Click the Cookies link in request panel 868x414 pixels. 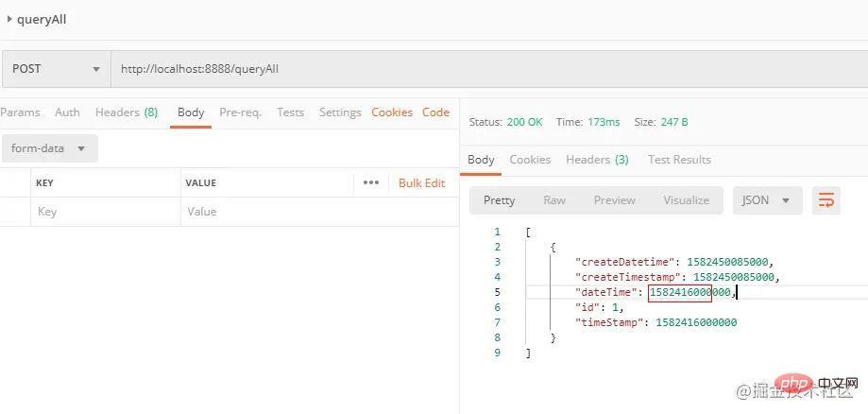click(x=392, y=112)
